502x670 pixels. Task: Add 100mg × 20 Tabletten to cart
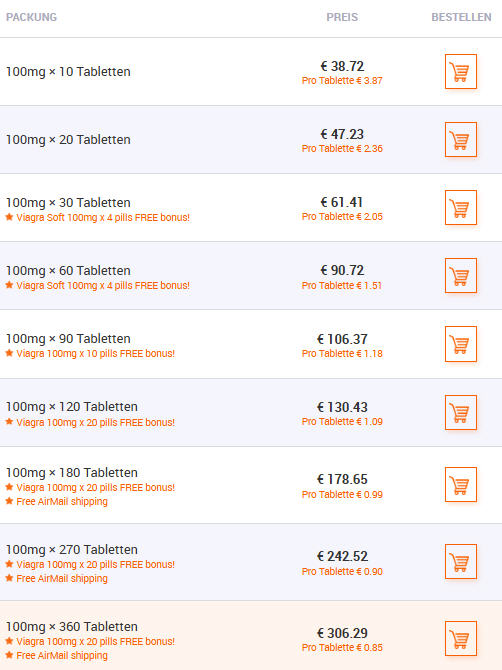[x=461, y=140]
